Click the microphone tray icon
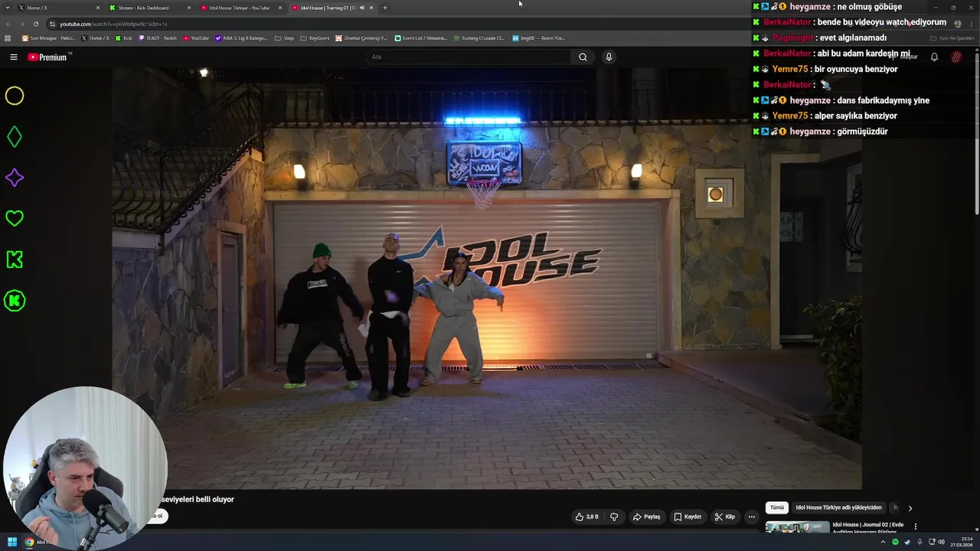The image size is (980, 551). coord(920,542)
